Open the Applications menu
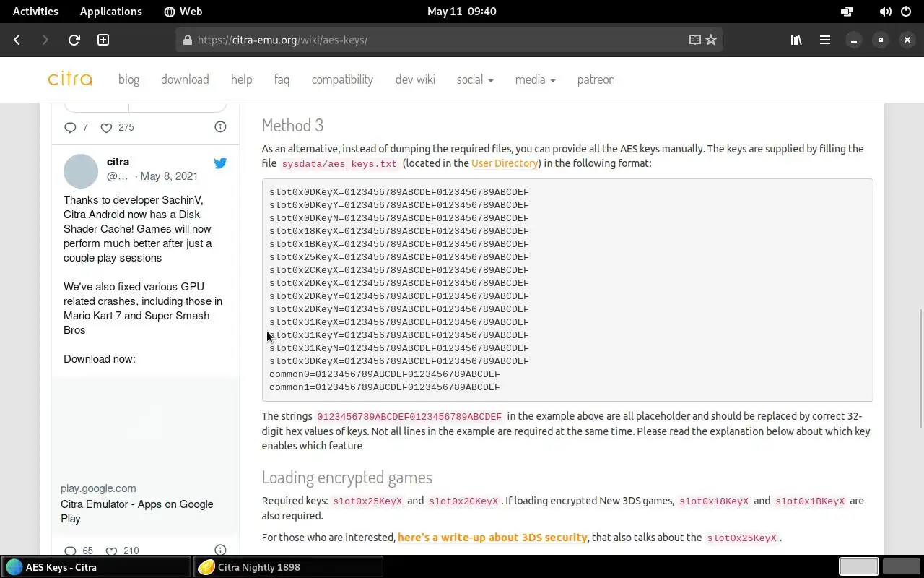The height and width of the screenshot is (578, 924). click(111, 12)
